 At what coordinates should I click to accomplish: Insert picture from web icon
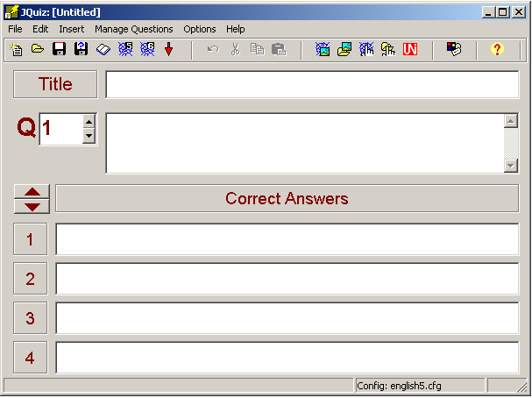click(323, 50)
